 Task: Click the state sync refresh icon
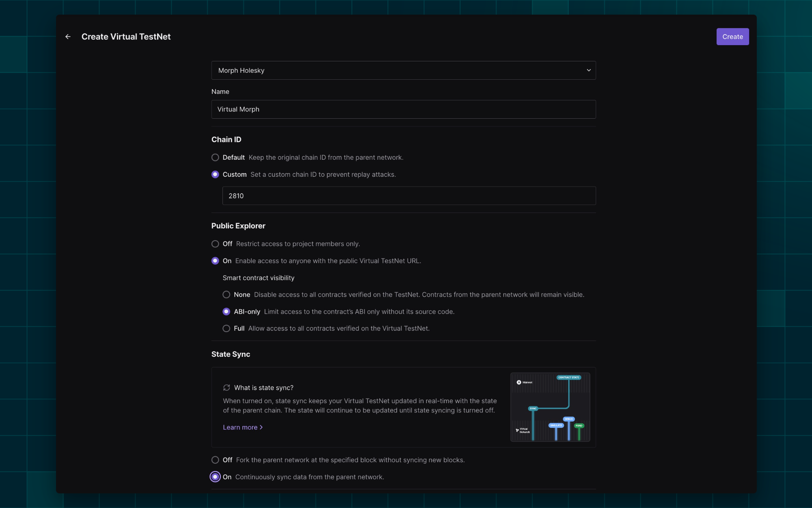pos(227,387)
